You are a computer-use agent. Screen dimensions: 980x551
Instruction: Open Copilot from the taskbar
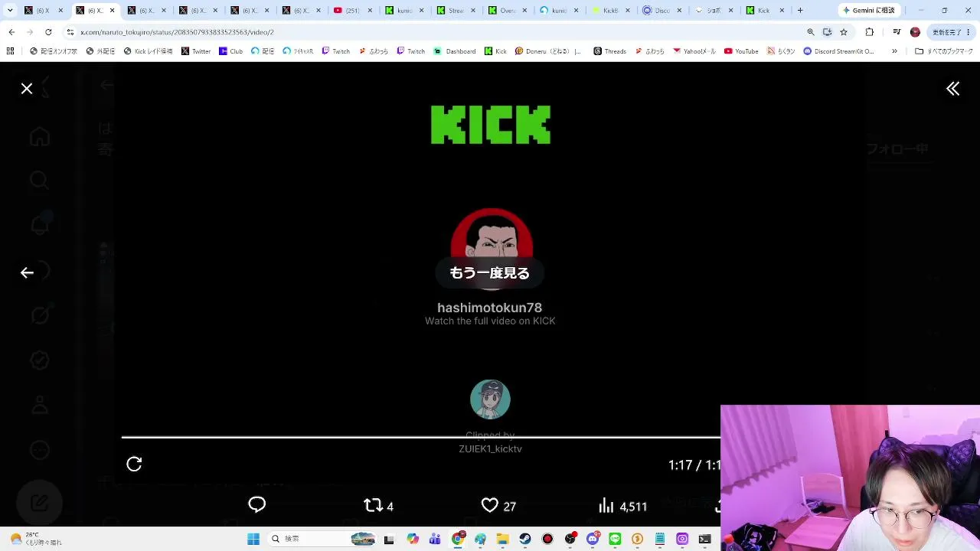click(413, 540)
